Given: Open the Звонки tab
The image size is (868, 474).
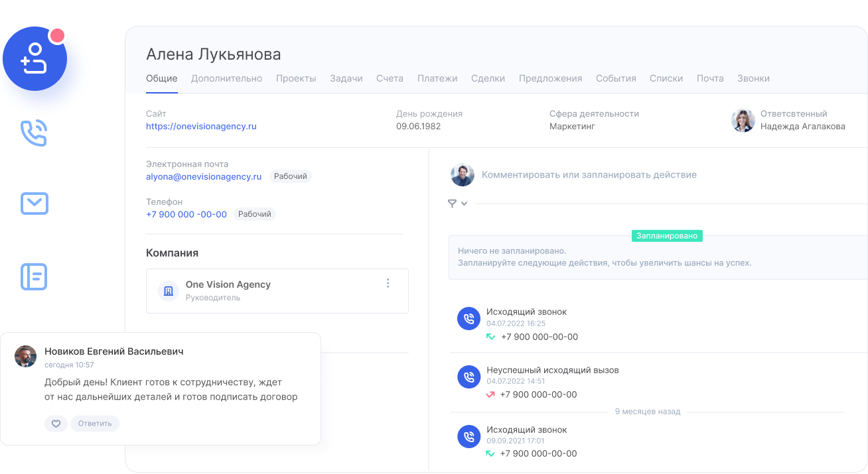Looking at the screenshot, I should 753,78.
